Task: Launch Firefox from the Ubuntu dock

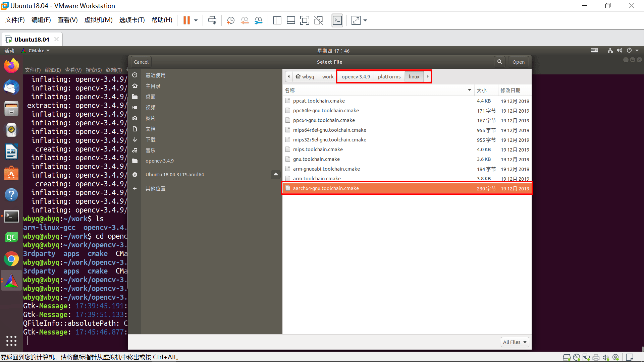Action: (x=11, y=66)
